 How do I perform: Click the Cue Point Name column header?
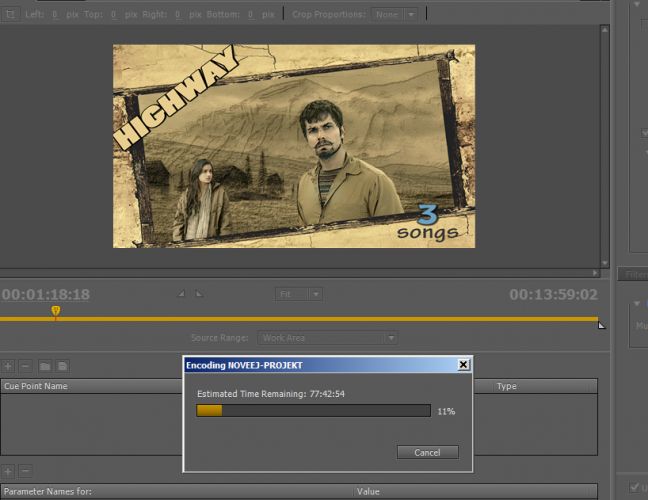(x=91, y=386)
